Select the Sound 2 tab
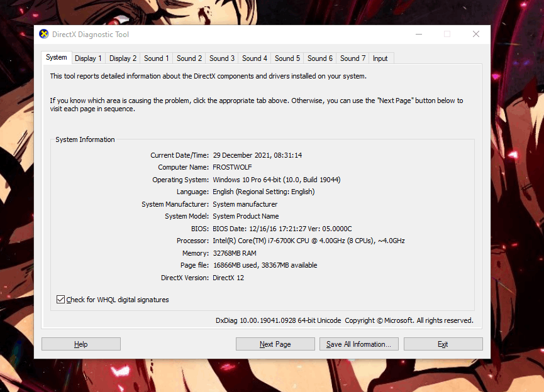 point(189,58)
